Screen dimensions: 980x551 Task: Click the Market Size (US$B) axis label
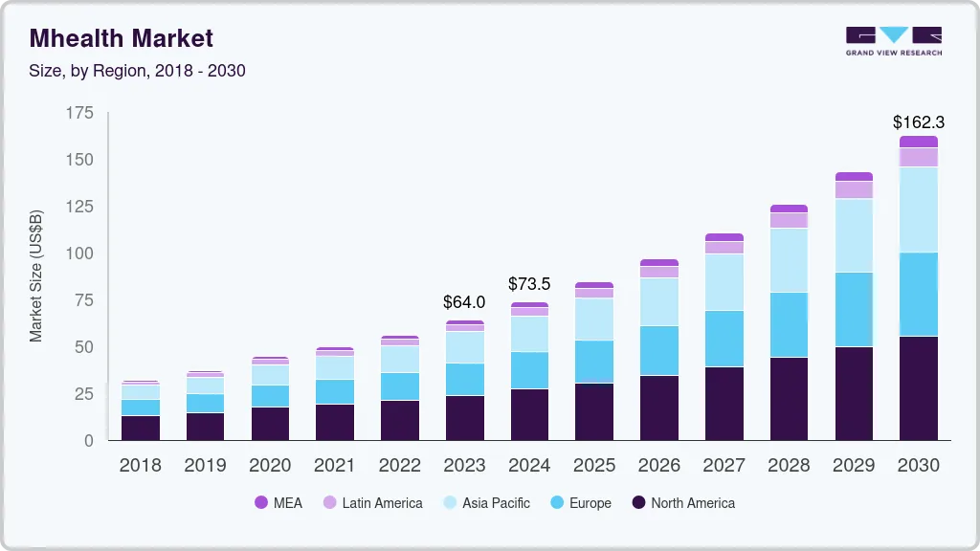click(x=36, y=275)
